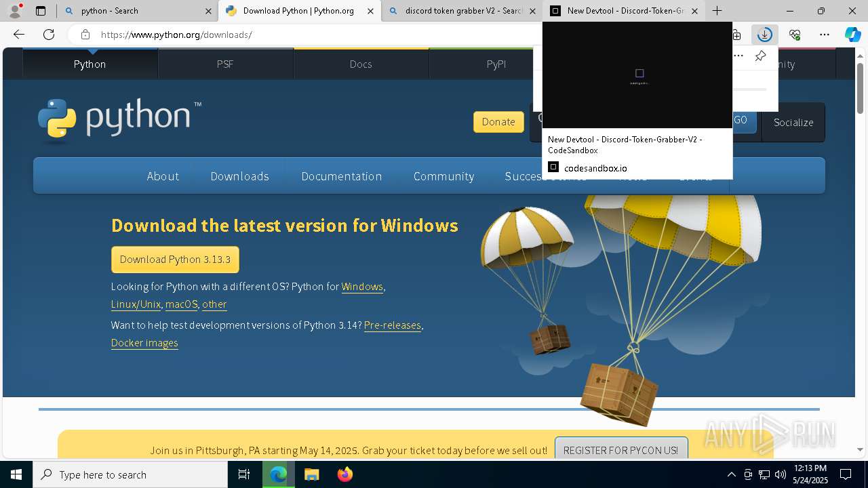Close the discord token grabber search tab
Viewport: 868px width, 488px height.
[x=533, y=11]
